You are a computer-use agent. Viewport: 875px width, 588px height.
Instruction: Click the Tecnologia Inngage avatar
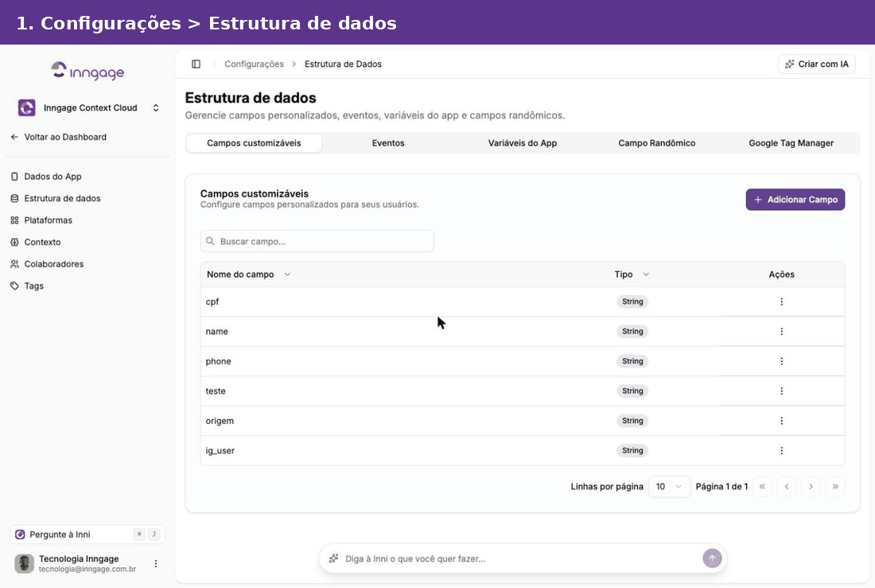(24, 563)
